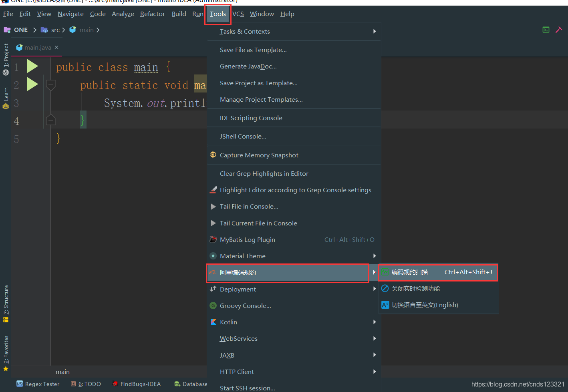The height and width of the screenshot is (392, 568).
Task: Open the View menu
Action: [x=44, y=14]
